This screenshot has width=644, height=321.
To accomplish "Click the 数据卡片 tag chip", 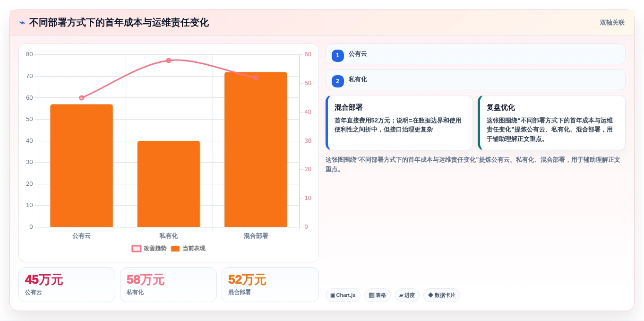I will [442, 295].
